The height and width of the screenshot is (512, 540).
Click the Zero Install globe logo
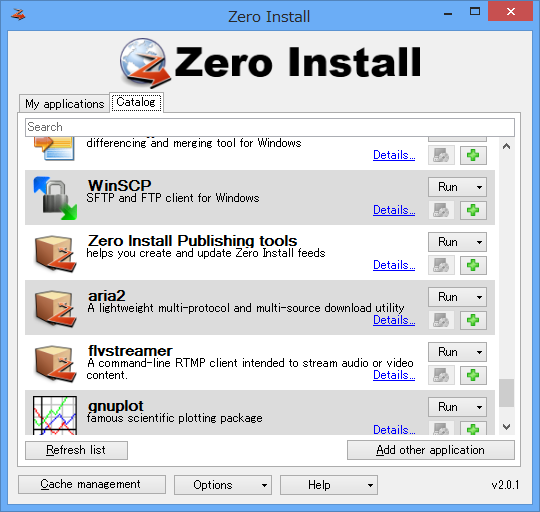(145, 63)
